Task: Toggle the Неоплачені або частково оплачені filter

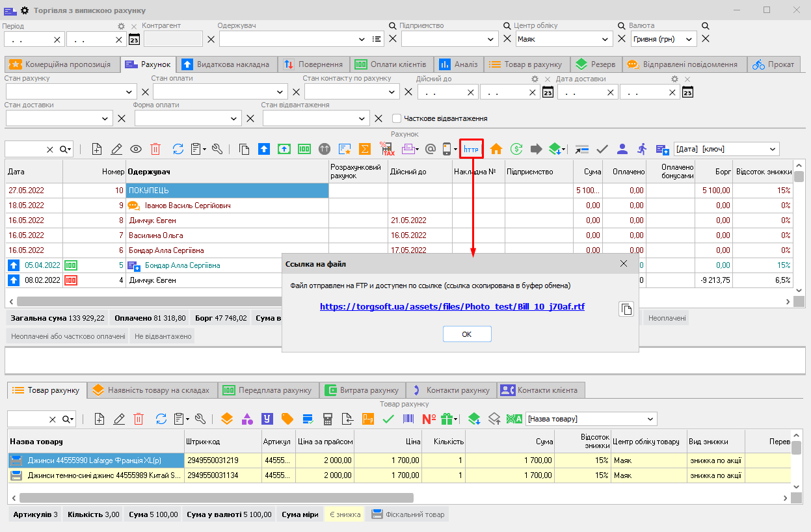Action: tap(68, 336)
